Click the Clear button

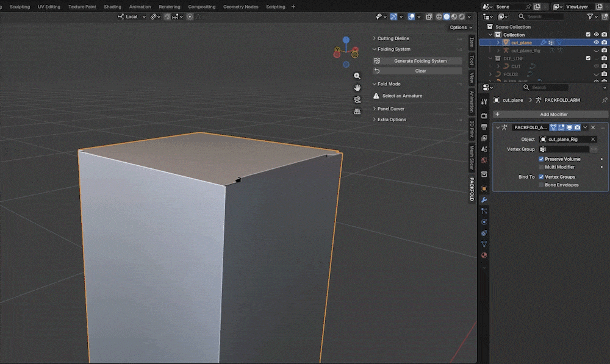(417, 71)
